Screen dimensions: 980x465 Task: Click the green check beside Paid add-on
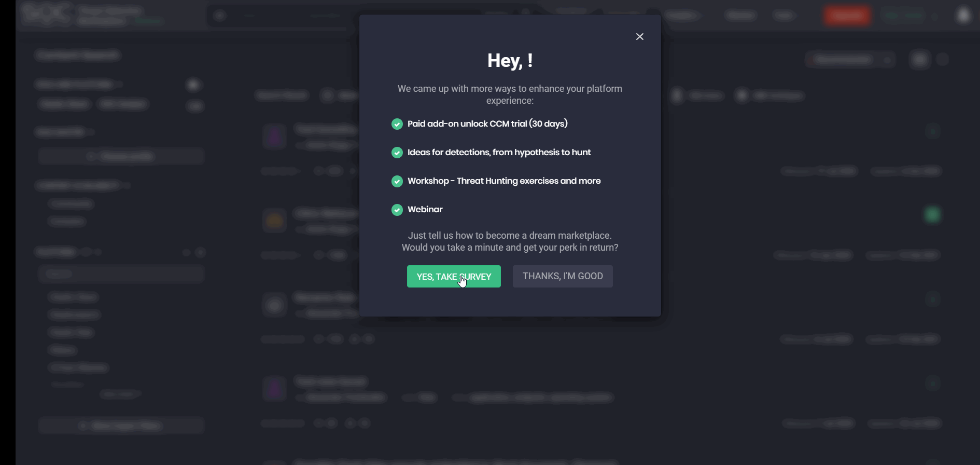(397, 124)
